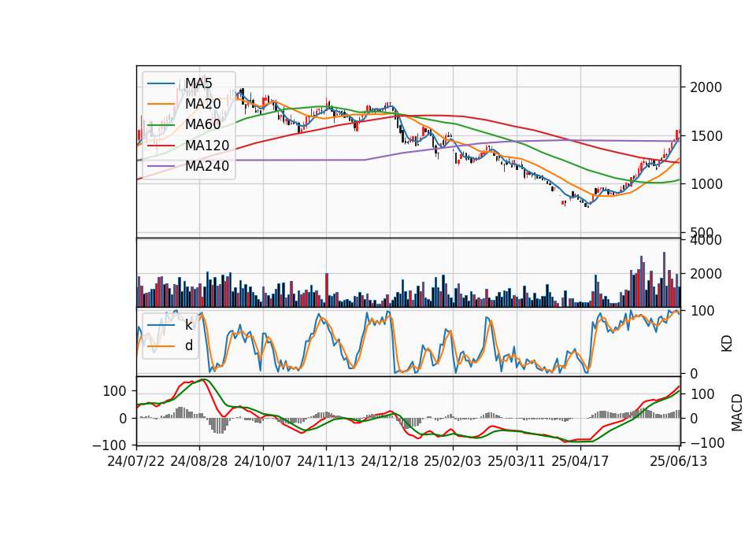756x543 pixels.
Task: Click the MA240 legend label
Action: pyautogui.click(x=207, y=166)
